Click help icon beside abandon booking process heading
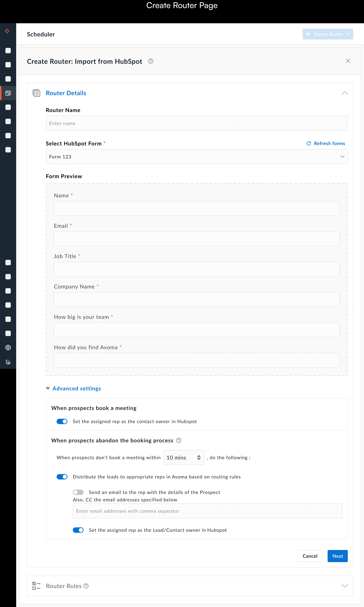Viewport: 364px width, 607px height. 179,440
